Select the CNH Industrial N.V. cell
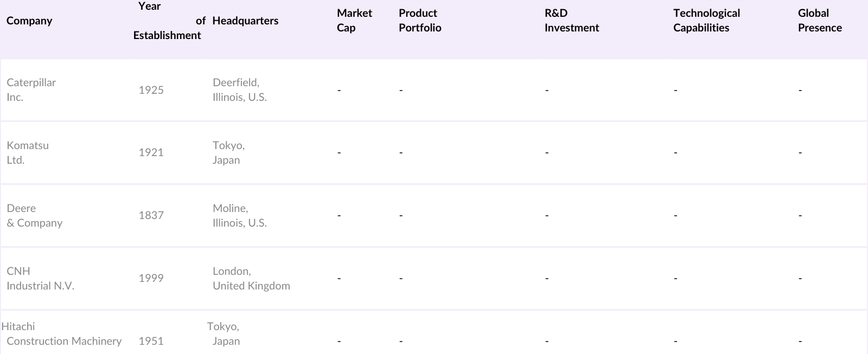The width and height of the screenshot is (868, 354). [x=40, y=279]
